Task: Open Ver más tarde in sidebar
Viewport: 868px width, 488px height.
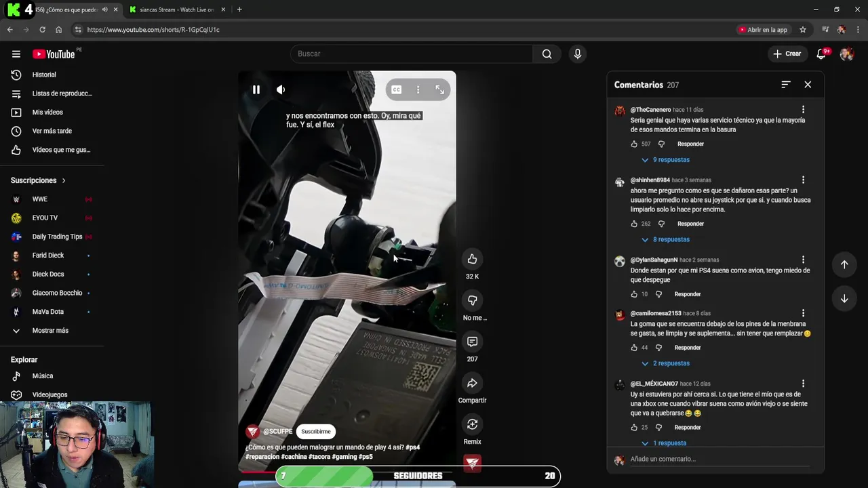Action: point(52,131)
